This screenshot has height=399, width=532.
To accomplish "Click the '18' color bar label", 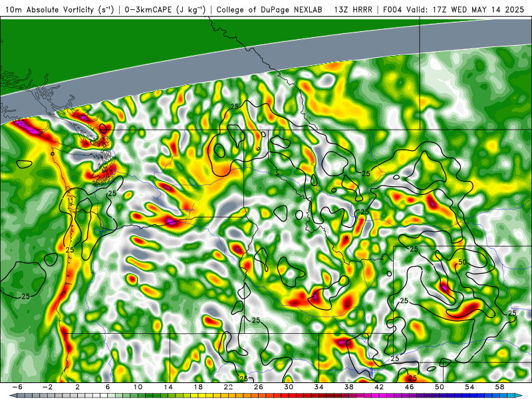I will pyautogui.click(x=198, y=387).
